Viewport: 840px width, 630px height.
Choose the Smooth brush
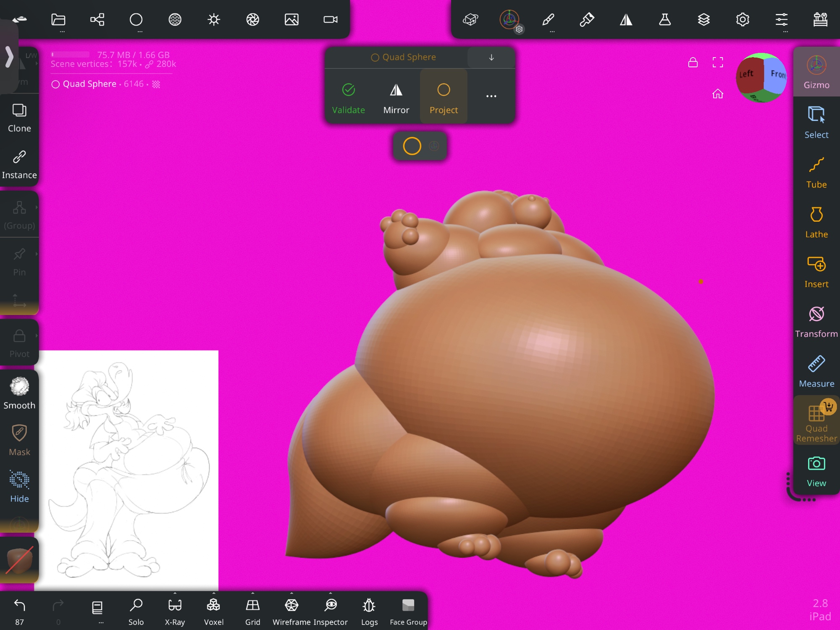(19, 393)
